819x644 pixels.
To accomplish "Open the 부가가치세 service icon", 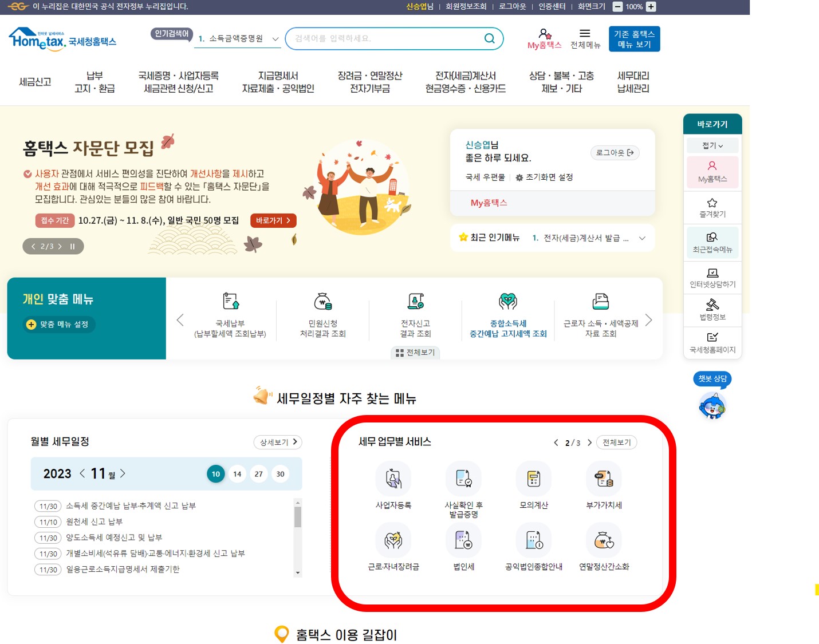I will coord(604,479).
